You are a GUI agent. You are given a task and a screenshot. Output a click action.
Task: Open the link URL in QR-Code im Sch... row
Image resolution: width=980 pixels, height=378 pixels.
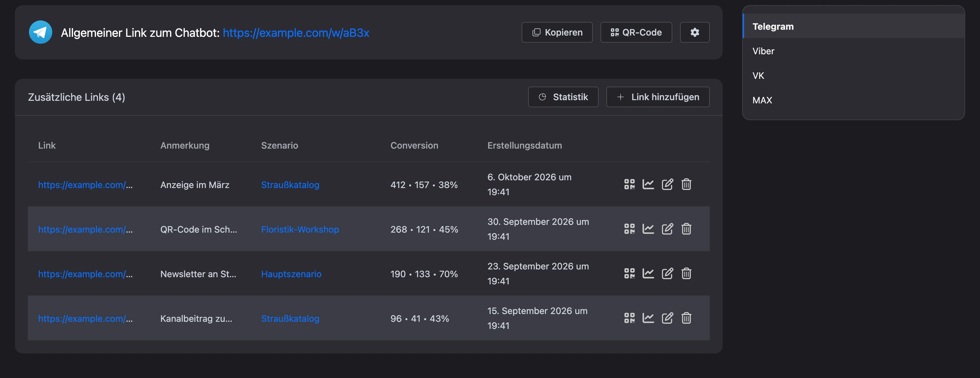[x=85, y=229]
